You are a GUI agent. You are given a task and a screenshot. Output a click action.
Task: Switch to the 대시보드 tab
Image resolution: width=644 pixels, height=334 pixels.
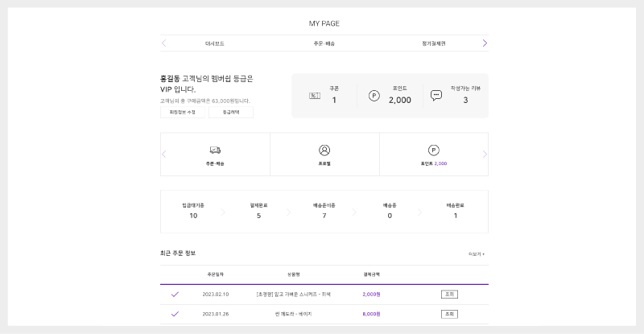click(x=215, y=43)
